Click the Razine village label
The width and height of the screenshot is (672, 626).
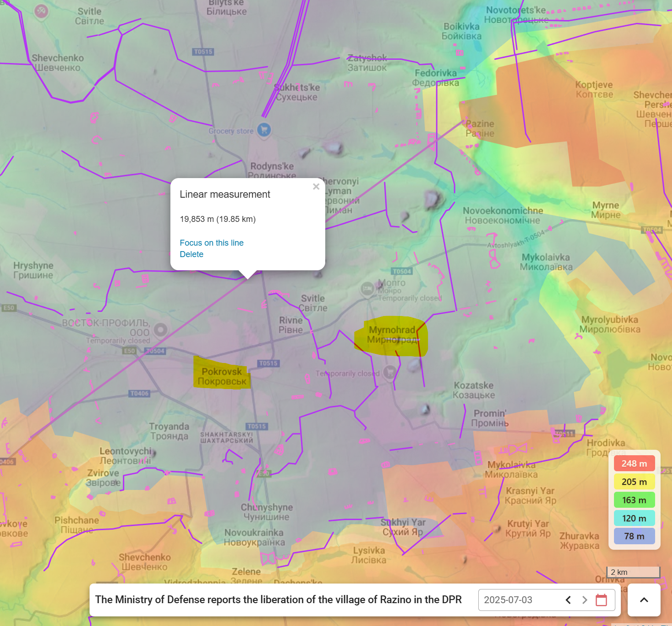tap(480, 128)
